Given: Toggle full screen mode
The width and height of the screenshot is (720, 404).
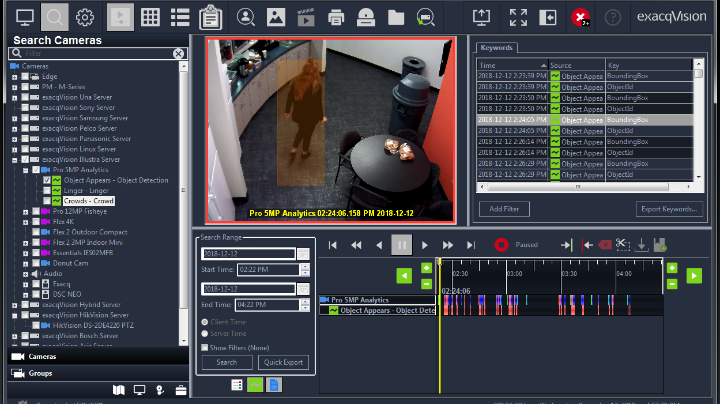Looking at the screenshot, I should (518, 17).
